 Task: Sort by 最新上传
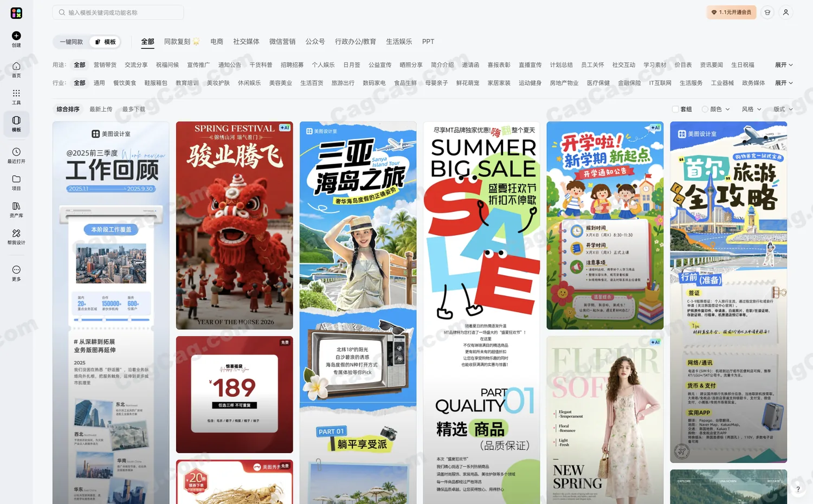(101, 109)
